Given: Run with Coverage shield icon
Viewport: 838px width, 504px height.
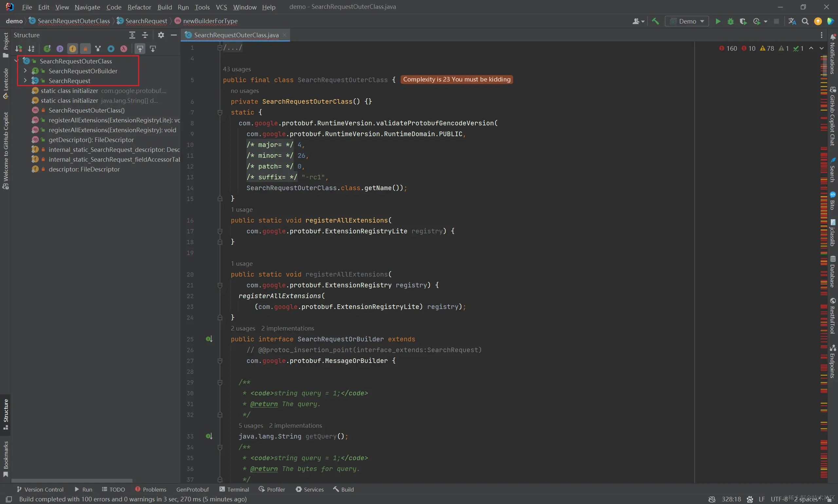Looking at the screenshot, I should [743, 21].
